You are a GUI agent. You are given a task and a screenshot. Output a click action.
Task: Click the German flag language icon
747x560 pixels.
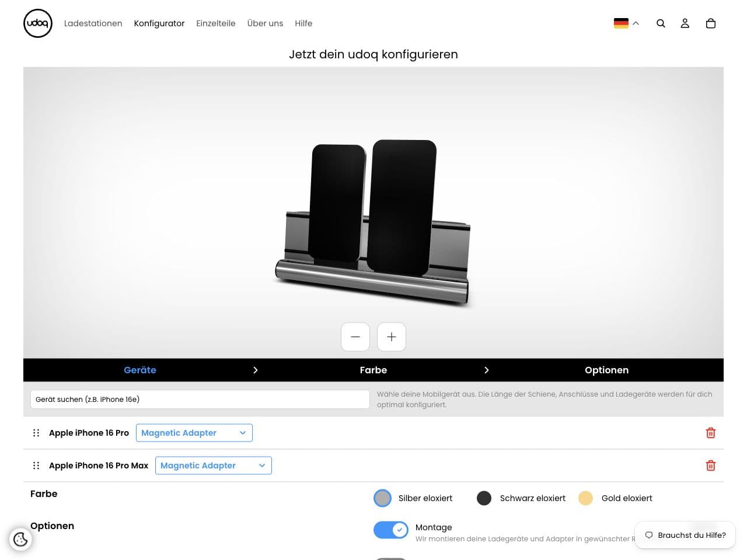click(621, 23)
